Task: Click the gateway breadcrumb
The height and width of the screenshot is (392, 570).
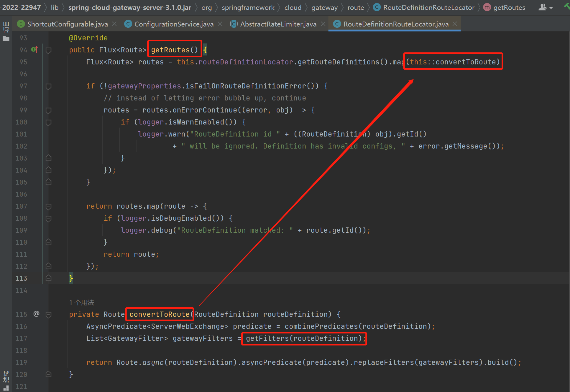Action: (x=324, y=7)
